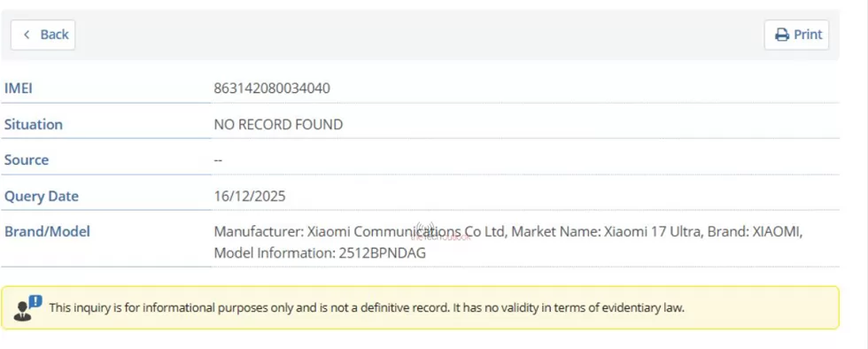This screenshot has height=349, width=868.
Task: Click the Print button
Action: [796, 35]
